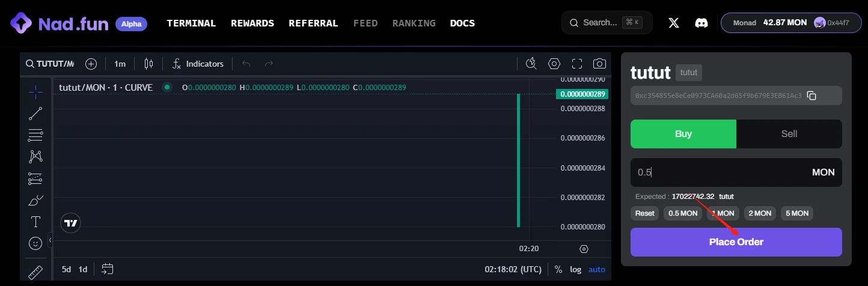
Task: Select the crosshair cursor tool
Action: point(35,92)
